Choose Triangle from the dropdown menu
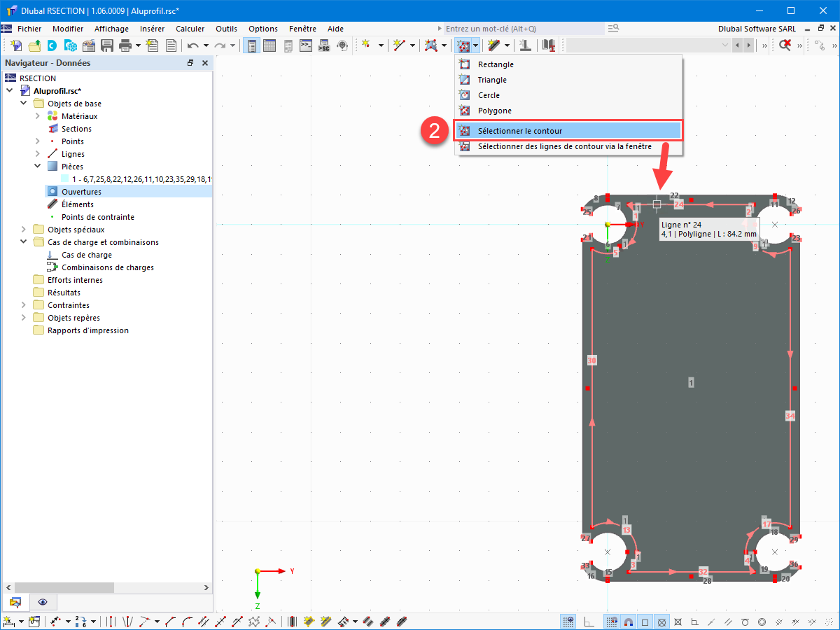 point(568,80)
